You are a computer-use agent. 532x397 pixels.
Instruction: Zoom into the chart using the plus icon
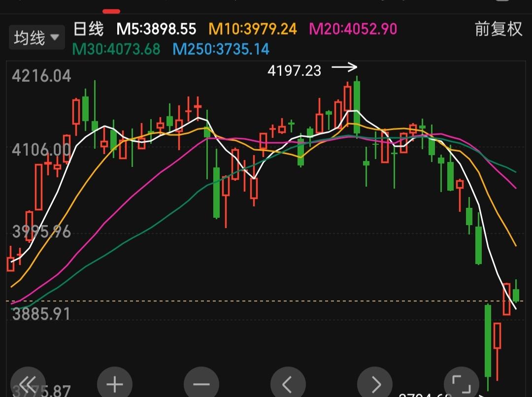(114, 383)
